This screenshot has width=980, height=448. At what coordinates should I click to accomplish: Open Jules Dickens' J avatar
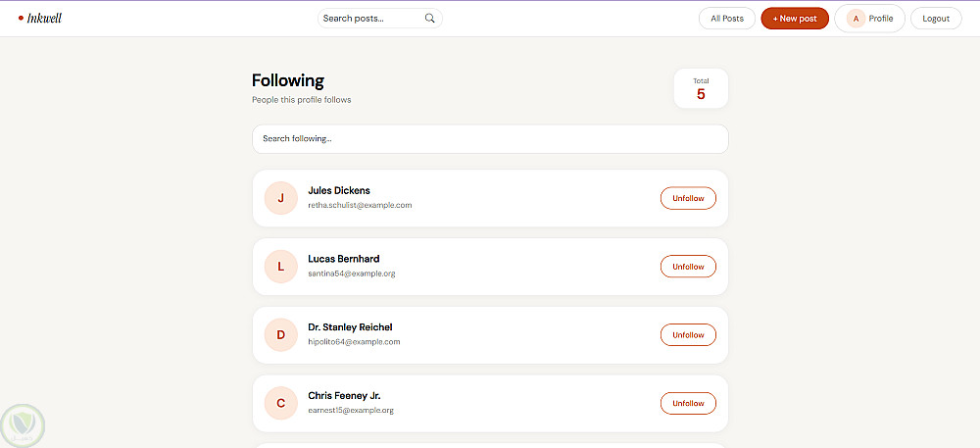pos(280,198)
